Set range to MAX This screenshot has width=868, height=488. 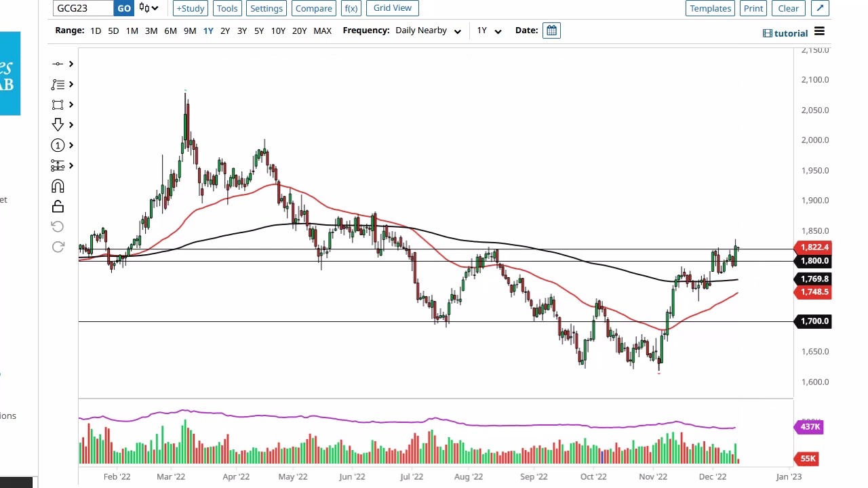[x=323, y=30]
